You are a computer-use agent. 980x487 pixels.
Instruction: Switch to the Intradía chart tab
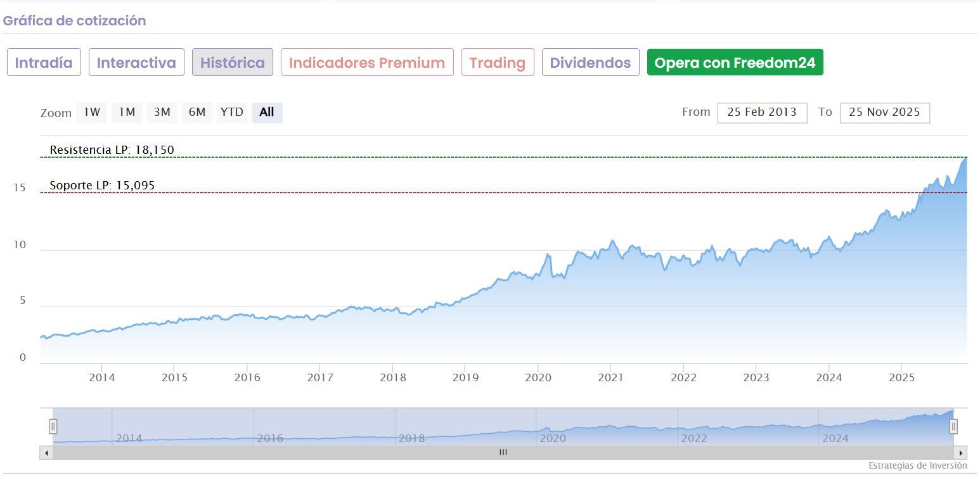click(x=44, y=63)
